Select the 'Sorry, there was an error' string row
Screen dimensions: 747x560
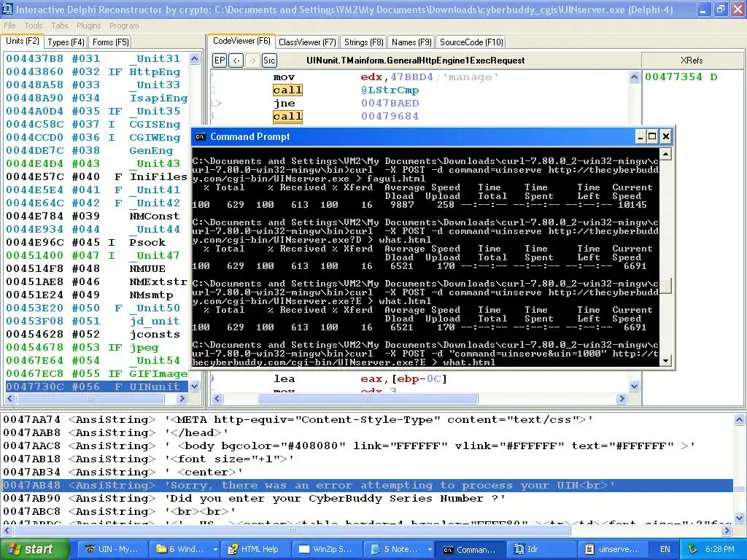tap(367, 485)
